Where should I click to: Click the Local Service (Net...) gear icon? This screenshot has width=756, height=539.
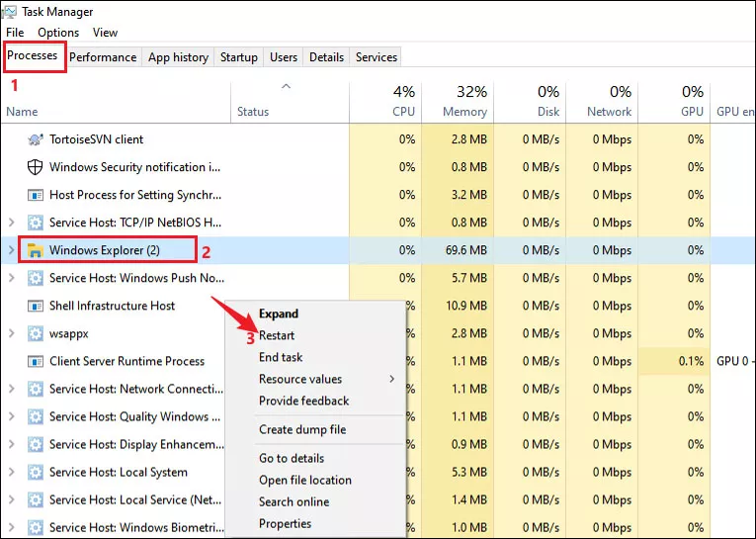point(36,499)
